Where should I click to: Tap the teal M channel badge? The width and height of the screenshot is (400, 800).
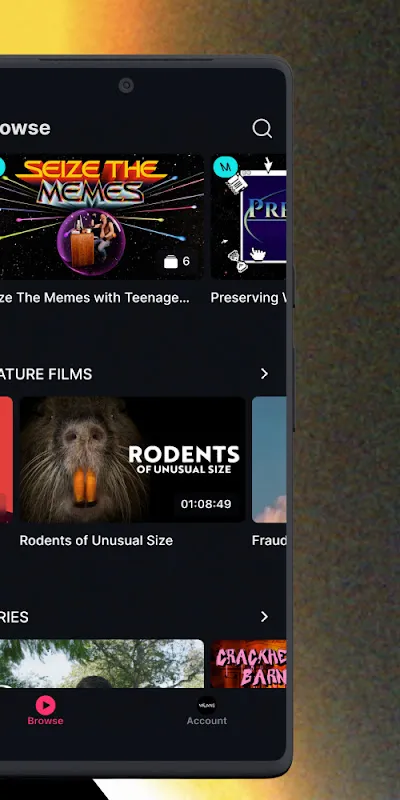225,167
